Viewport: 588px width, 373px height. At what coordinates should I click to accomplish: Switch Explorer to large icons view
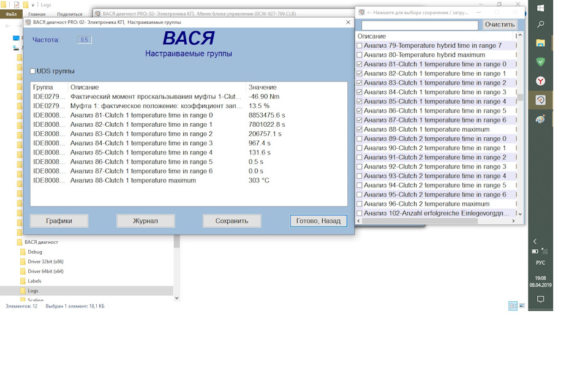point(522,306)
